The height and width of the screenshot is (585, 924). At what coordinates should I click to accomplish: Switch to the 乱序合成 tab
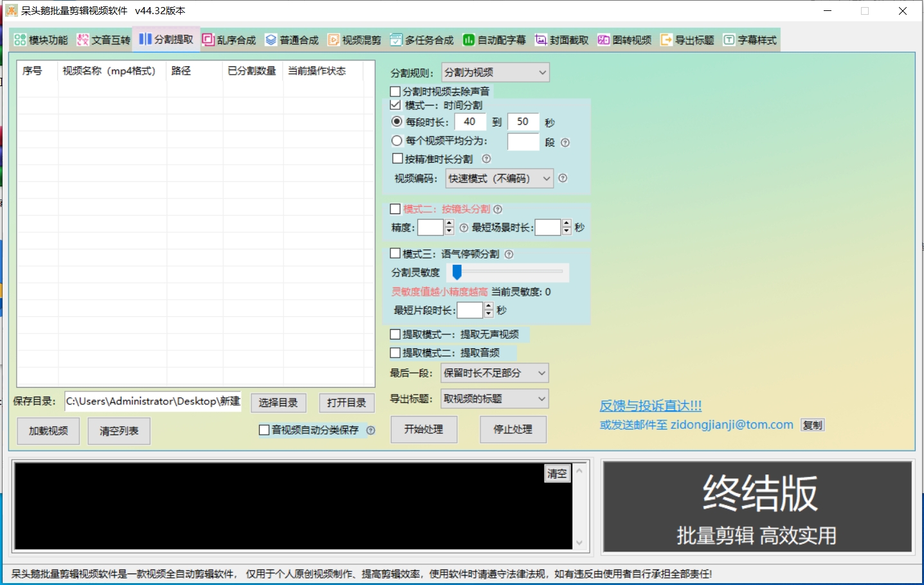(230, 39)
